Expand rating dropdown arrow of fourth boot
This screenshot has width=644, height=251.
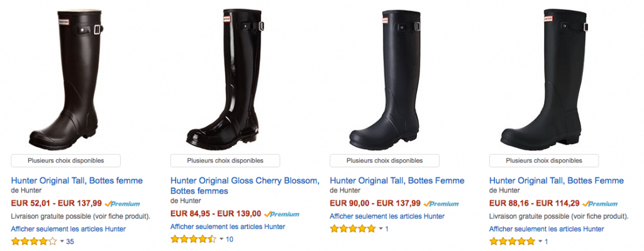[x=540, y=242]
